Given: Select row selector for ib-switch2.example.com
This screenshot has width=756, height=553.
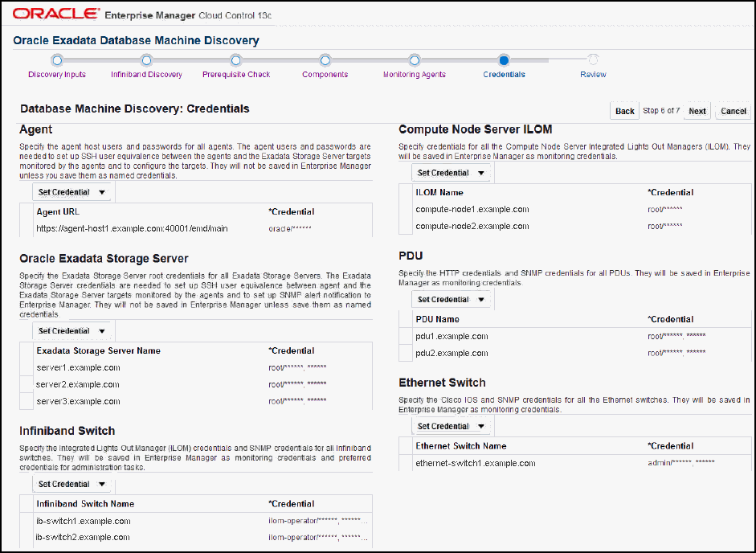Looking at the screenshot, I should tap(27, 538).
